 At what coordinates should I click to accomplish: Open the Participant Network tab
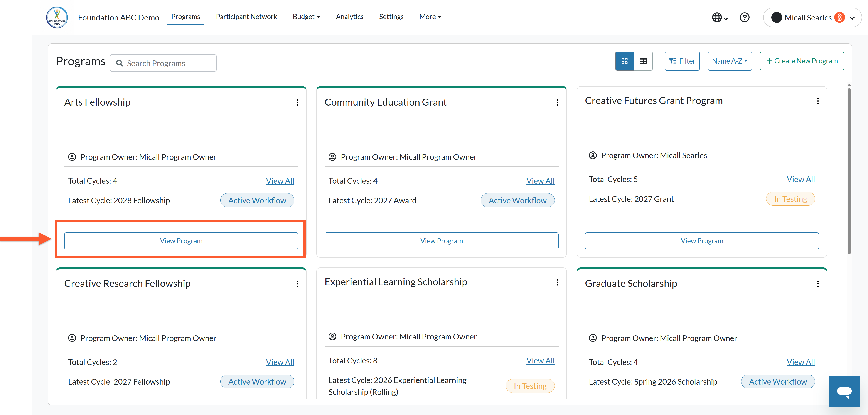point(246,17)
